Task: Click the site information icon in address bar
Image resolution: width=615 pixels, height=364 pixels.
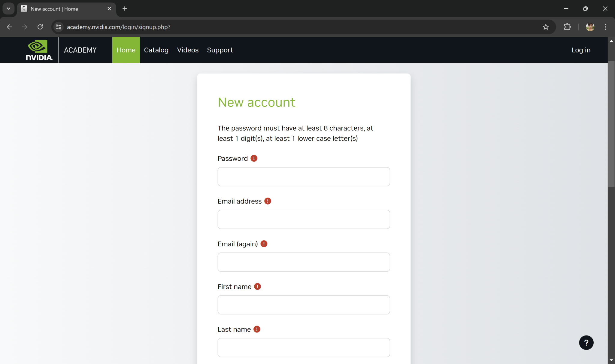Action: [x=58, y=27]
